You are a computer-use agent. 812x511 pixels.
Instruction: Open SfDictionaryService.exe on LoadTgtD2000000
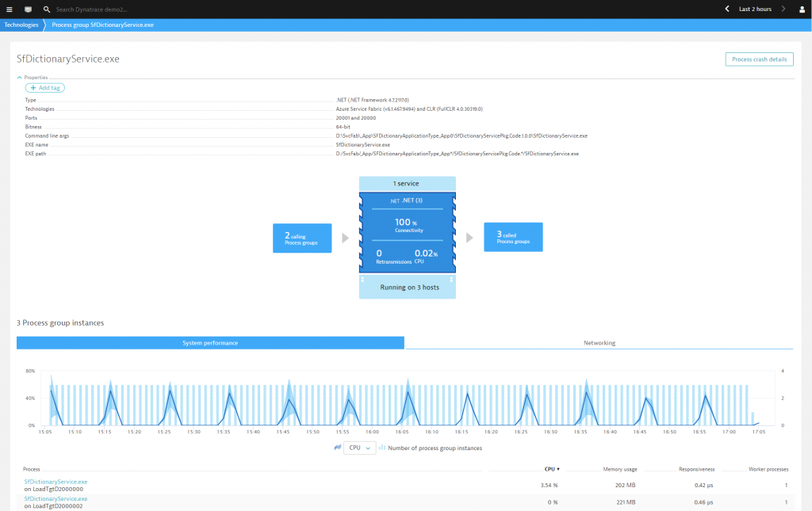tap(56, 482)
